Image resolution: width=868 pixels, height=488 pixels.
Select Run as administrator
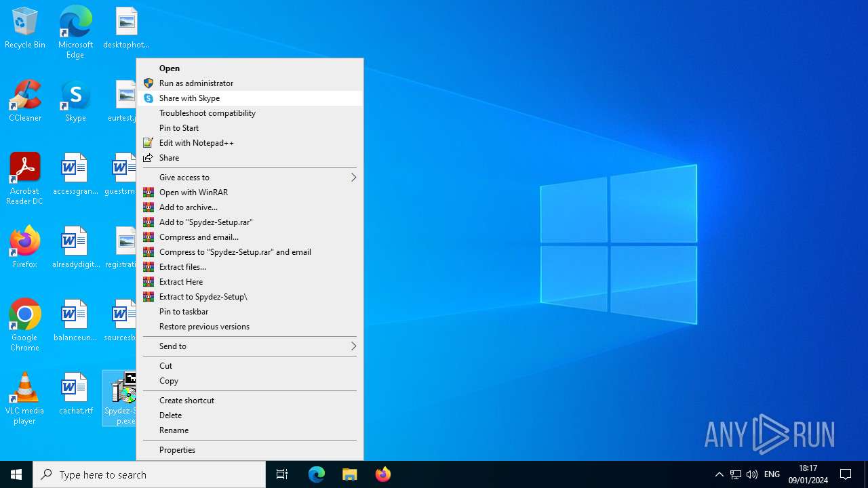196,83
